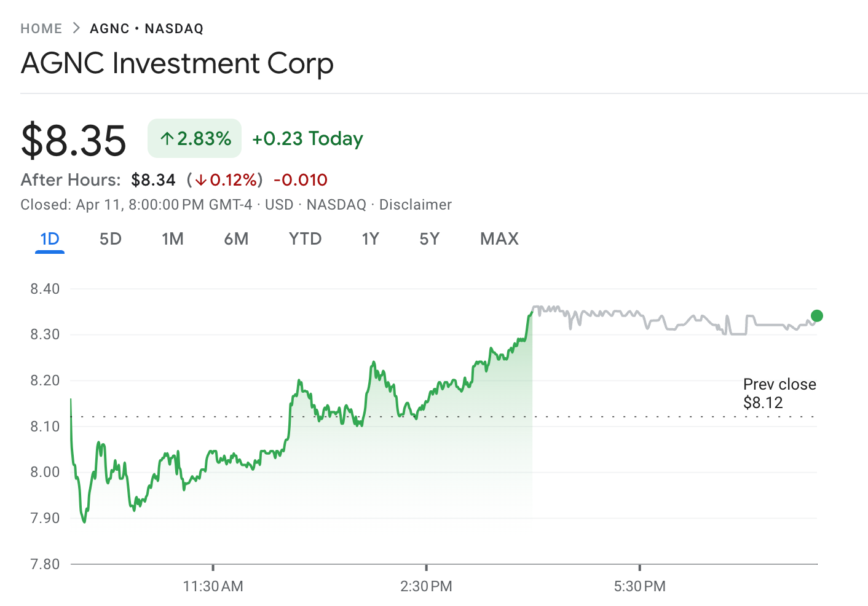The height and width of the screenshot is (606, 868).
Task: Click the green endpoint dot on chart
Action: pyautogui.click(x=817, y=316)
